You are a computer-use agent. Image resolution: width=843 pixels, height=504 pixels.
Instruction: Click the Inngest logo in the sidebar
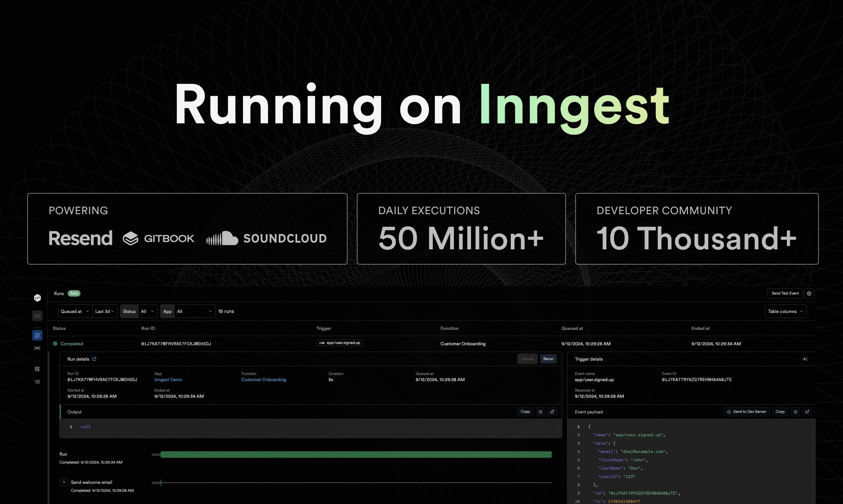(38, 298)
